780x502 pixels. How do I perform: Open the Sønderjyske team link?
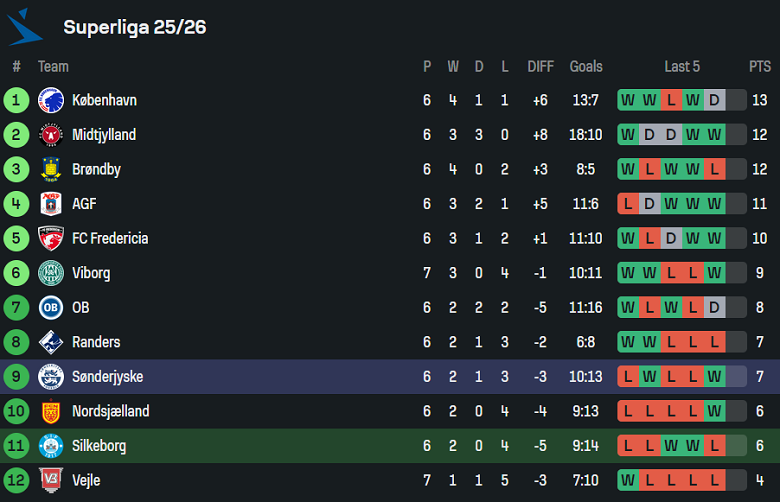coord(106,377)
